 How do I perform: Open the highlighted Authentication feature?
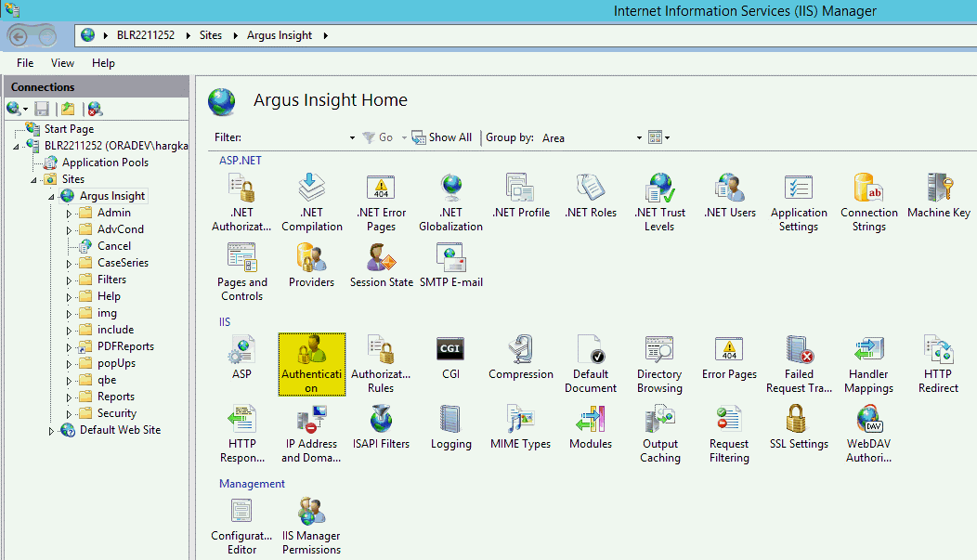(x=311, y=364)
